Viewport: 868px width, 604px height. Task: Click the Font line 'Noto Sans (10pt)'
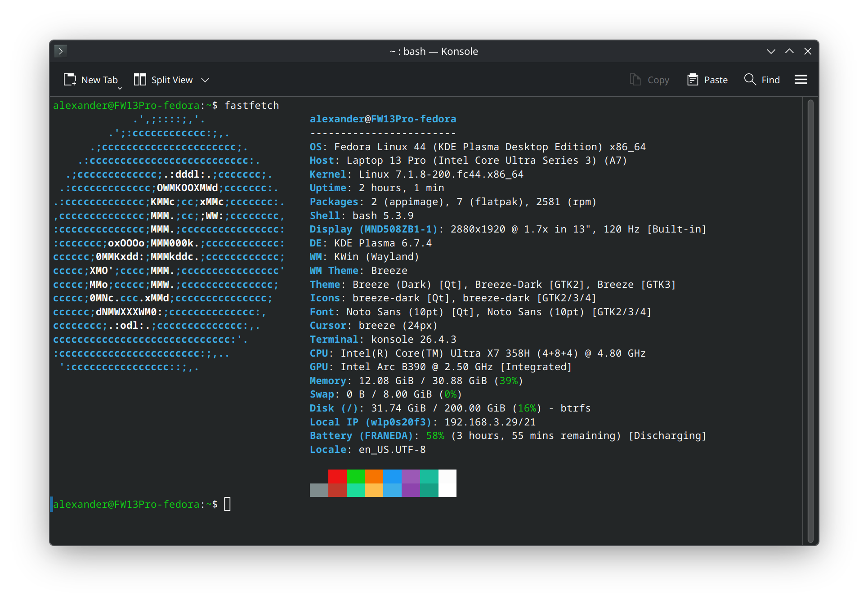pyautogui.click(x=480, y=312)
